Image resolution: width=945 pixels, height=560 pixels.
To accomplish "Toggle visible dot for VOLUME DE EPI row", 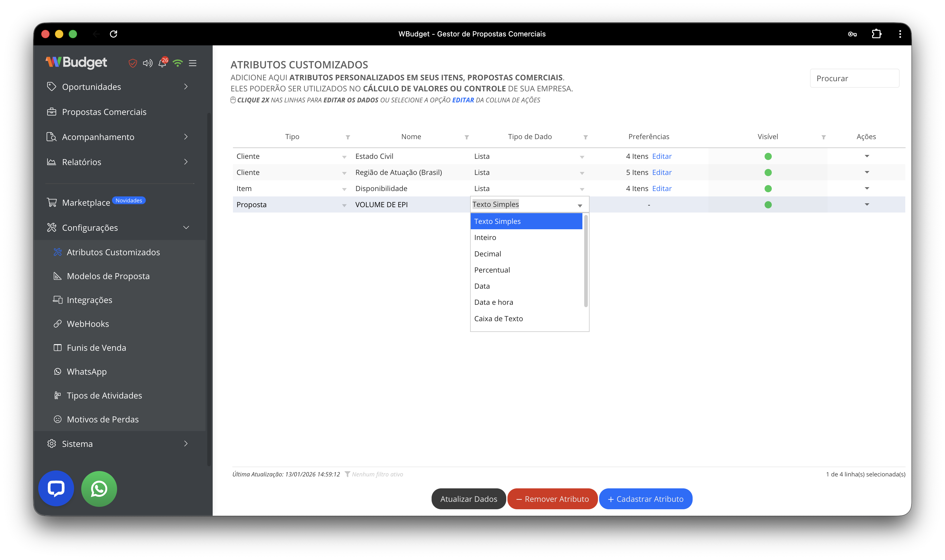I will click(x=768, y=205).
